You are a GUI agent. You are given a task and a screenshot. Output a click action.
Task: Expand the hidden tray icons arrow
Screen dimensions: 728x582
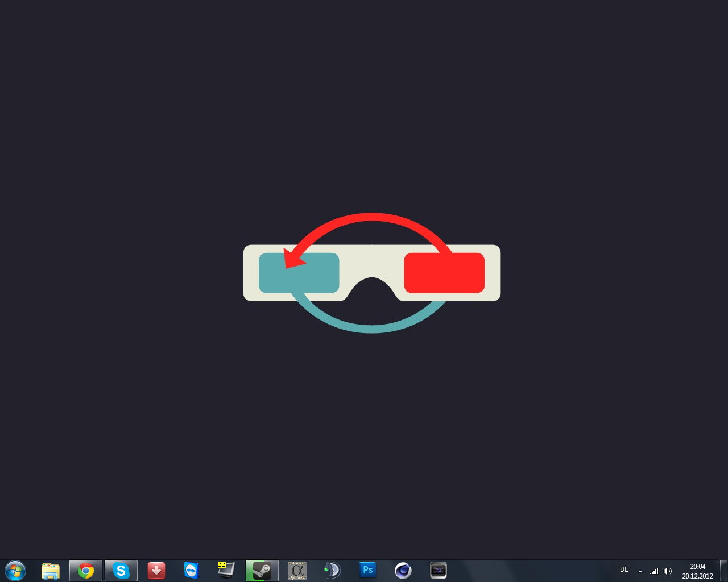(x=640, y=571)
